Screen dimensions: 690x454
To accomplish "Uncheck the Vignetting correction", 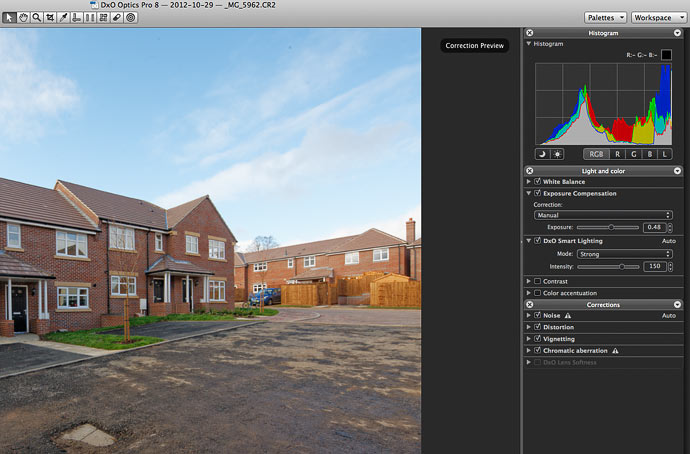I will pyautogui.click(x=537, y=339).
